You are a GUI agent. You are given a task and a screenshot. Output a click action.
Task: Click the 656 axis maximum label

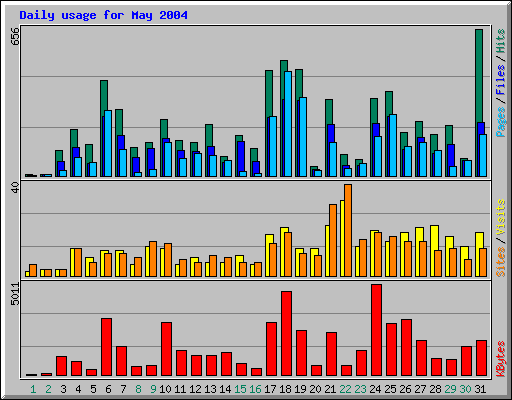tap(15, 37)
